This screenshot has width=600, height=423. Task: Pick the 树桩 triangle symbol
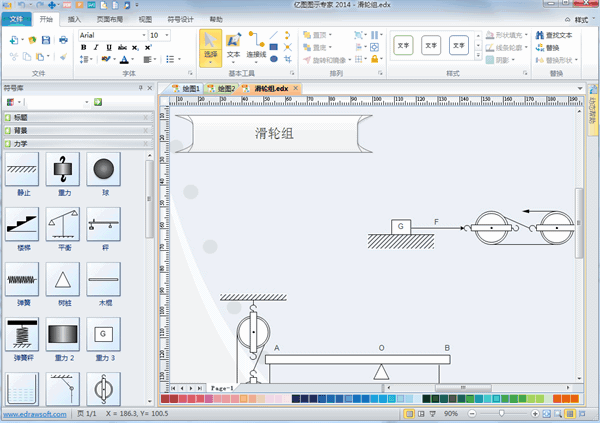pyautogui.click(x=63, y=279)
